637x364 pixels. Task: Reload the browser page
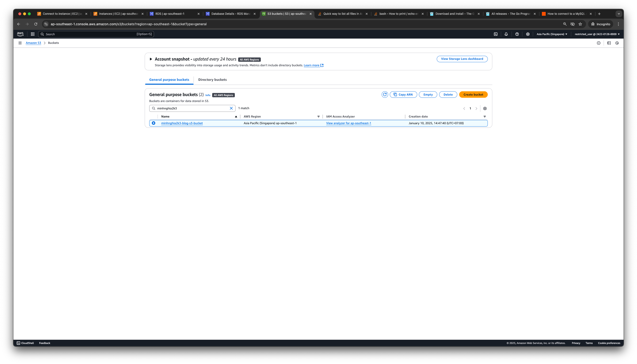(36, 24)
